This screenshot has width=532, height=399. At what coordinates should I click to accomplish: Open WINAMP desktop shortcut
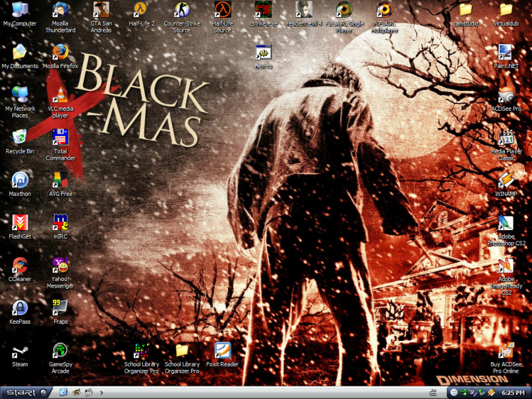[506, 185]
